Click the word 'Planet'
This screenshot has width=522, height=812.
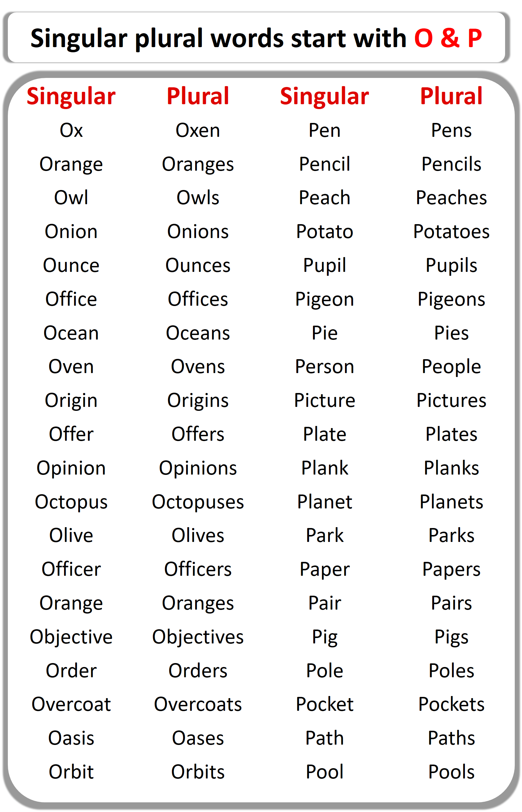(x=324, y=502)
